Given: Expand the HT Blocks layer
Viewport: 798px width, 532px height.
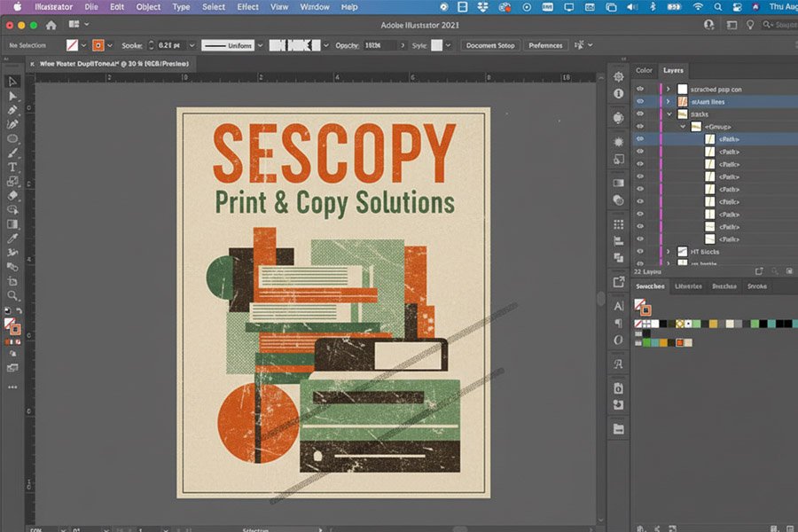Looking at the screenshot, I should click(669, 252).
